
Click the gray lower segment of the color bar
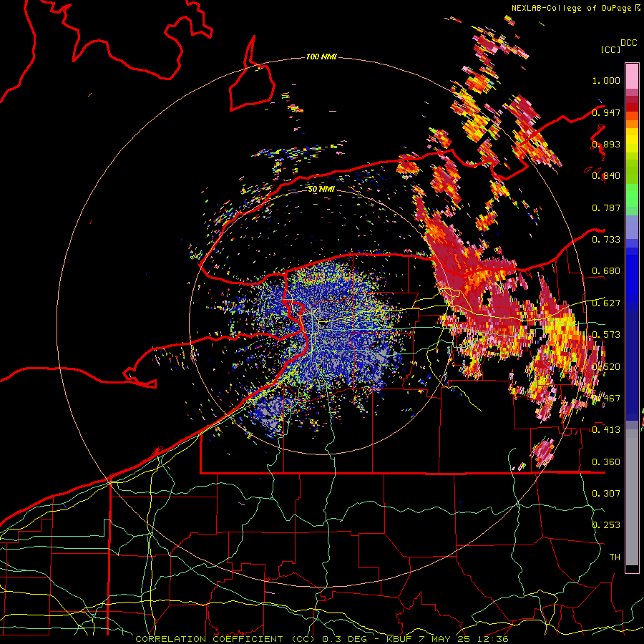[632, 497]
